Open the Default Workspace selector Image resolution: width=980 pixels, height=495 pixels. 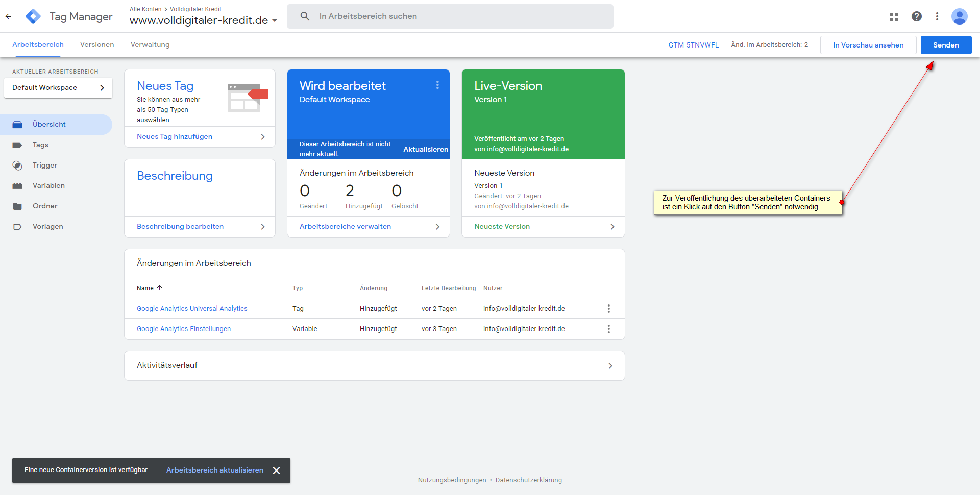tap(58, 88)
